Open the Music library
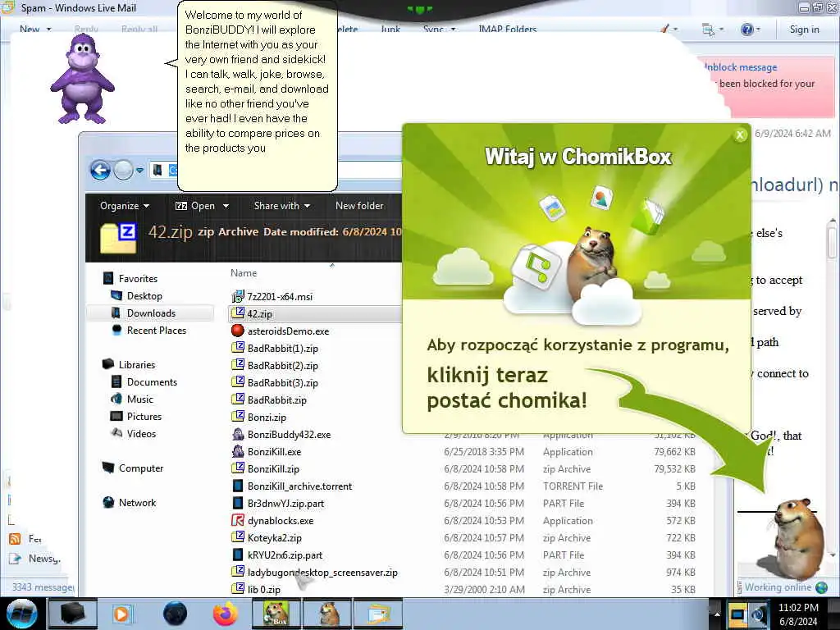This screenshot has width=840, height=630. coord(139,399)
